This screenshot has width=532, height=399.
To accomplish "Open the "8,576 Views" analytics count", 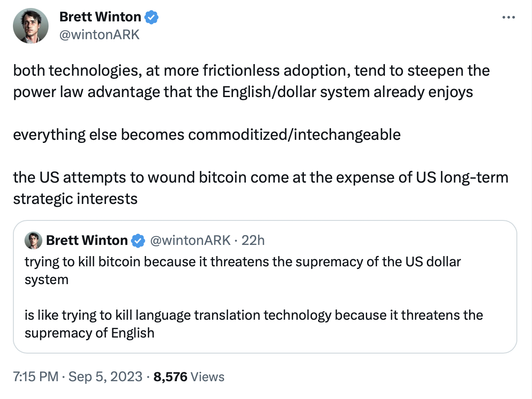I will 188,377.
